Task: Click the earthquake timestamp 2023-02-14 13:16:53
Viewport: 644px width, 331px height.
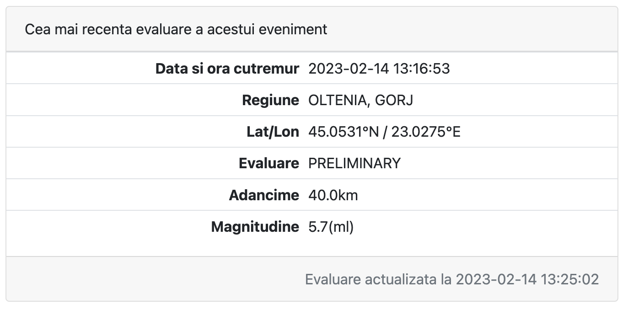Action: [379, 69]
